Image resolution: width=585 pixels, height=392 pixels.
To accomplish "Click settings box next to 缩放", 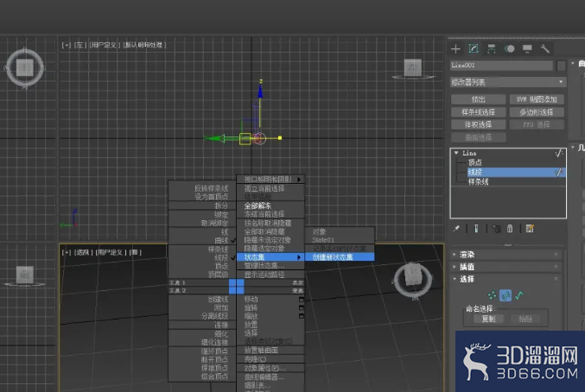I will click(301, 316).
